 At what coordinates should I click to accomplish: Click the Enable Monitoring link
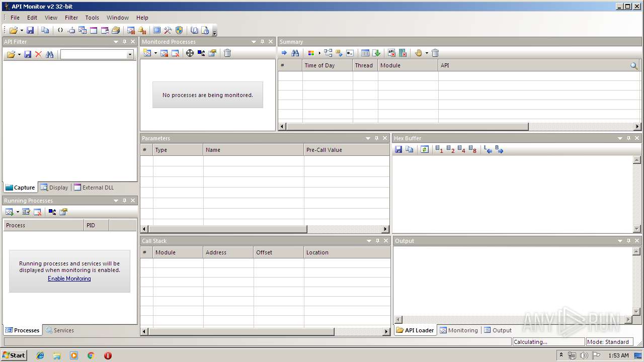pyautogui.click(x=69, y=279)
